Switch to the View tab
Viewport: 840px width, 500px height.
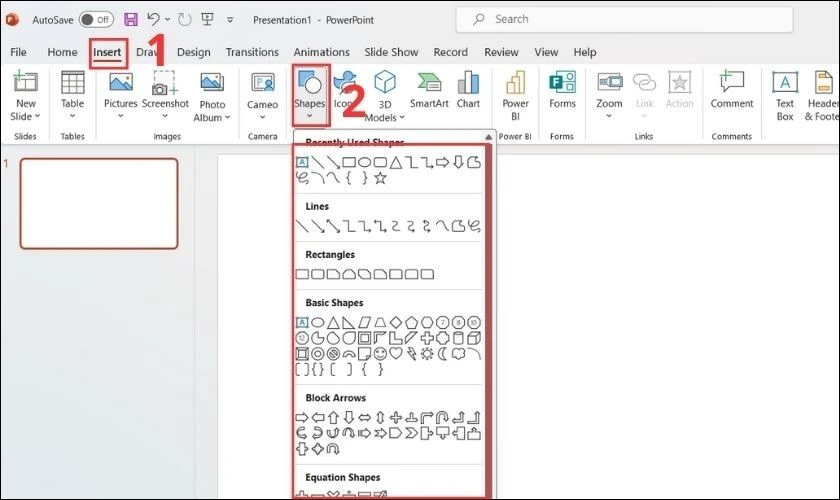coord(546,52)
